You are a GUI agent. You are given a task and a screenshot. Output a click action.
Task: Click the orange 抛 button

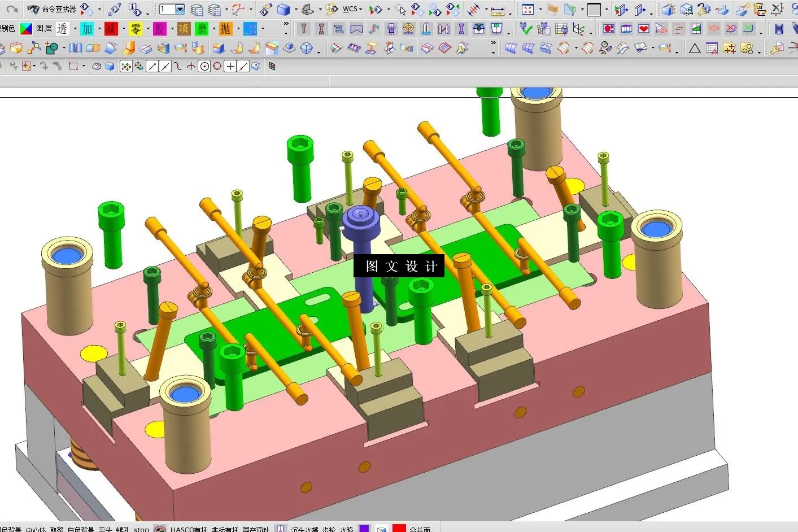225,28
